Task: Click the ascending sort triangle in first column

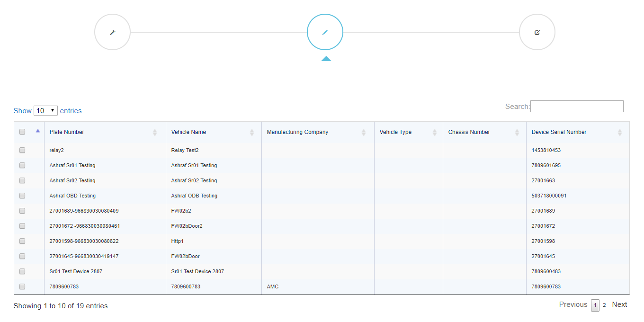Action: pyautogui.click(x=38, y=131)
